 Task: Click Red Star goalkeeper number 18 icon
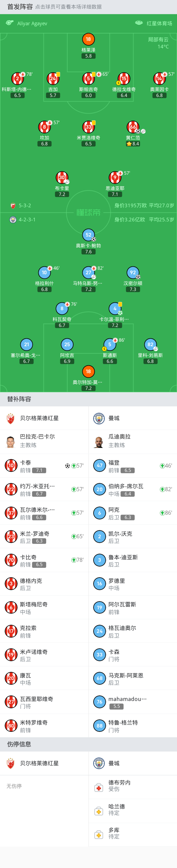coord(88,39)
